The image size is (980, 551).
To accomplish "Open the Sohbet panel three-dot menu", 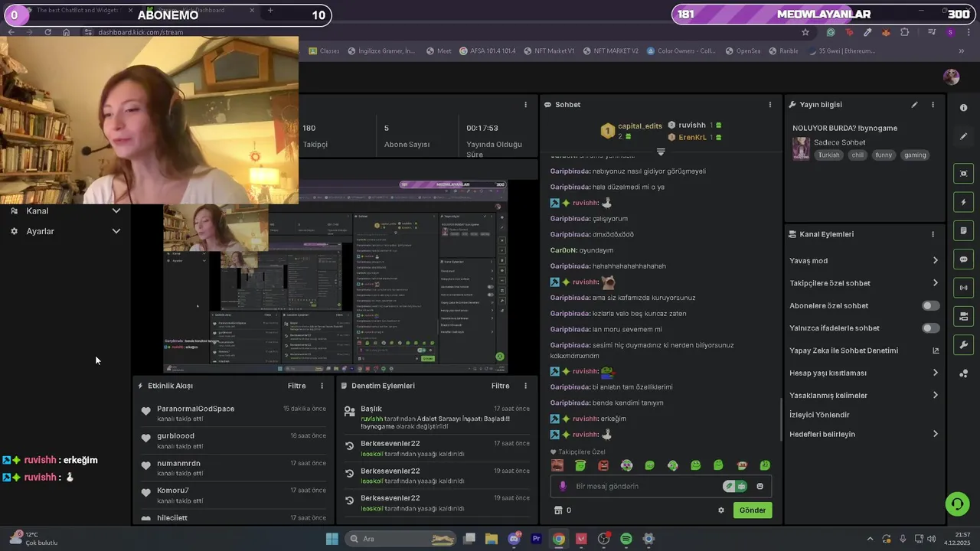I will tap(770, 105).
